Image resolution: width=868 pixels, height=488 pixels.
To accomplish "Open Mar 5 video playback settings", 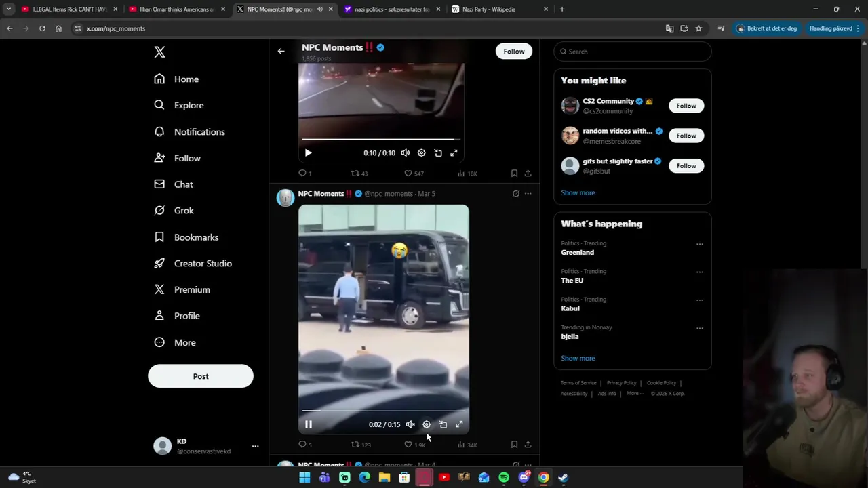I will 427,424.
